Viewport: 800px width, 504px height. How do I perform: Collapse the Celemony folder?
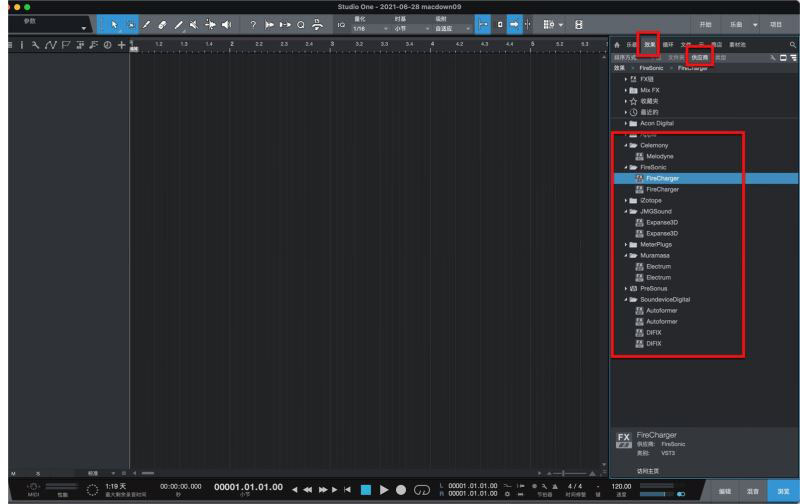pyautogui.click(x=626, y=145)
